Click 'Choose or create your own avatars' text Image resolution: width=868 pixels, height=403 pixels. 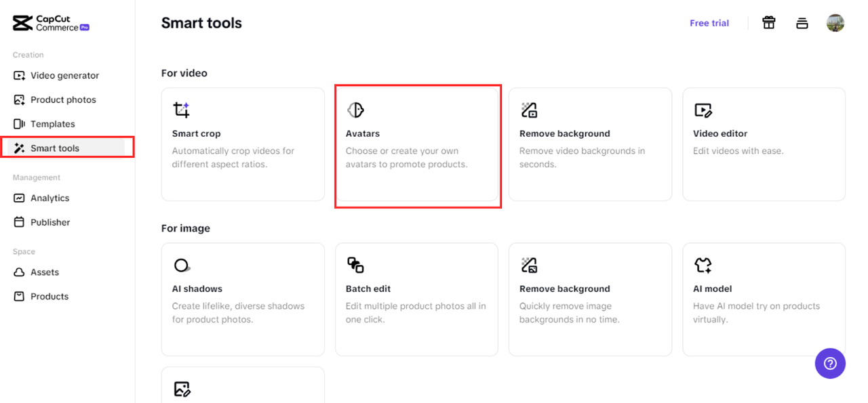(x=407, y=157)
